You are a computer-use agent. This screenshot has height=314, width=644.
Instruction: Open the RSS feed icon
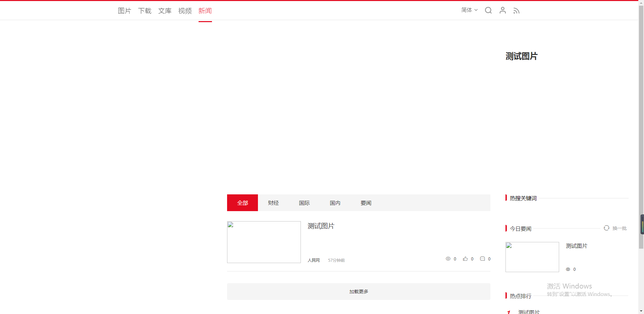[517, 11]
